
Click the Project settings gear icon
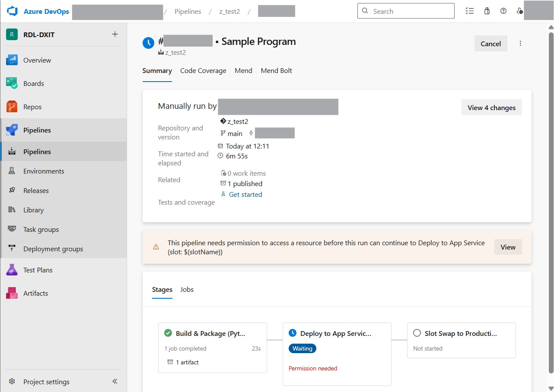coord(12,382)
